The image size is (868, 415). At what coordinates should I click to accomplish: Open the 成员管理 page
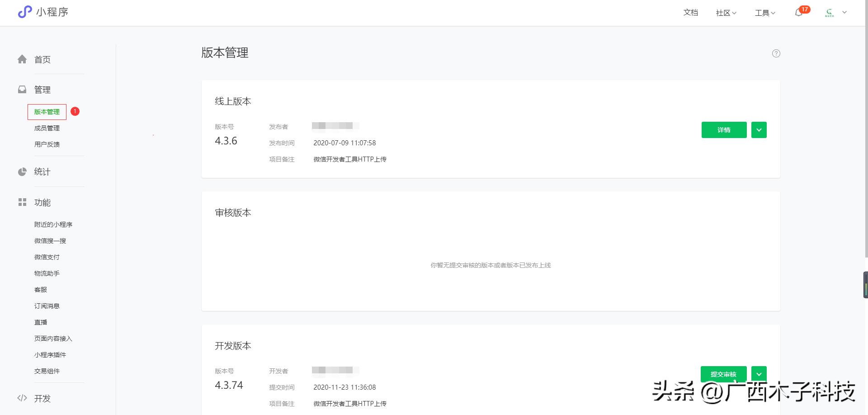click(x=47, y=128)
